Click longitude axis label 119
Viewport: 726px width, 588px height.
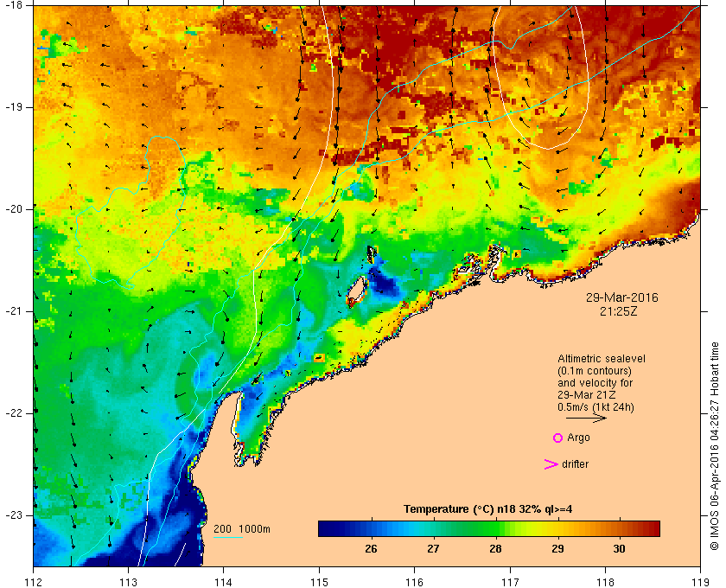click(x=700, y=583)
